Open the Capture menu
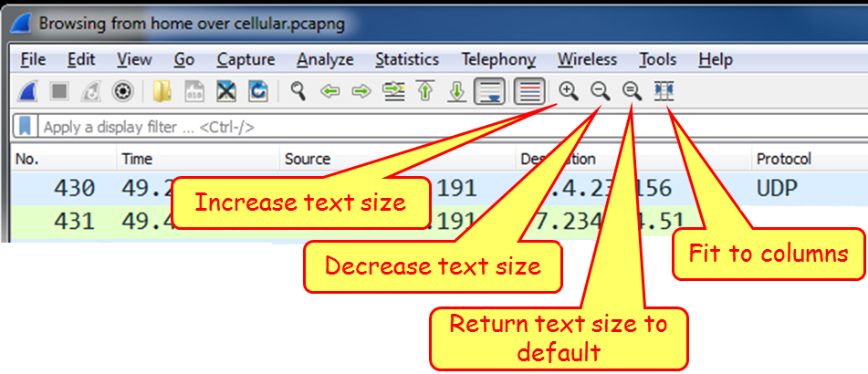This screenshot has height=374, width=868. click(x=246, y=59)
